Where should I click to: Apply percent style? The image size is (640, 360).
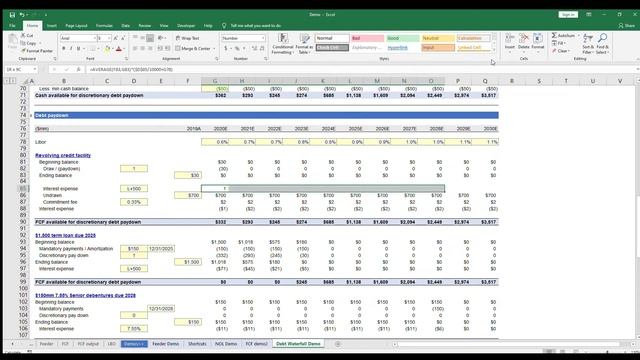[x=237, y=49]
